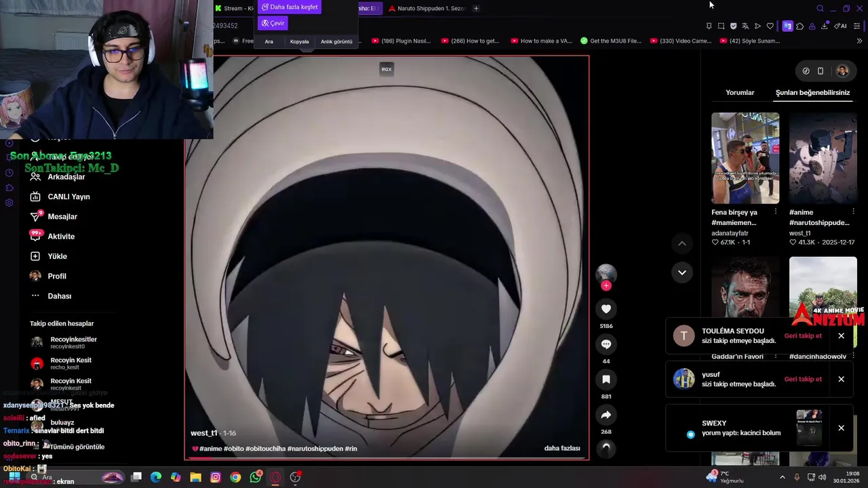Viewport: 868px width, 488px height.
Task: Open File Explorer from the taskbar
Action: pyautogui.click(x=195, y=477)
